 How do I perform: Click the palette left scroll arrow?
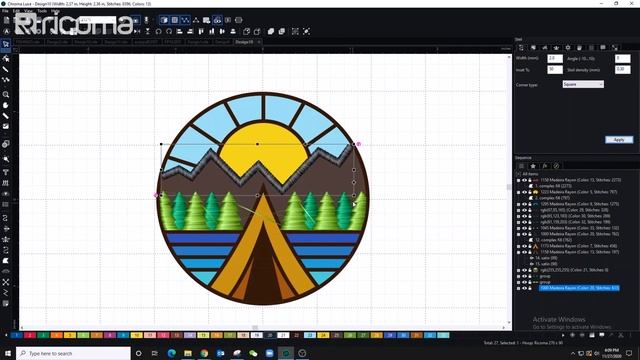6,335
